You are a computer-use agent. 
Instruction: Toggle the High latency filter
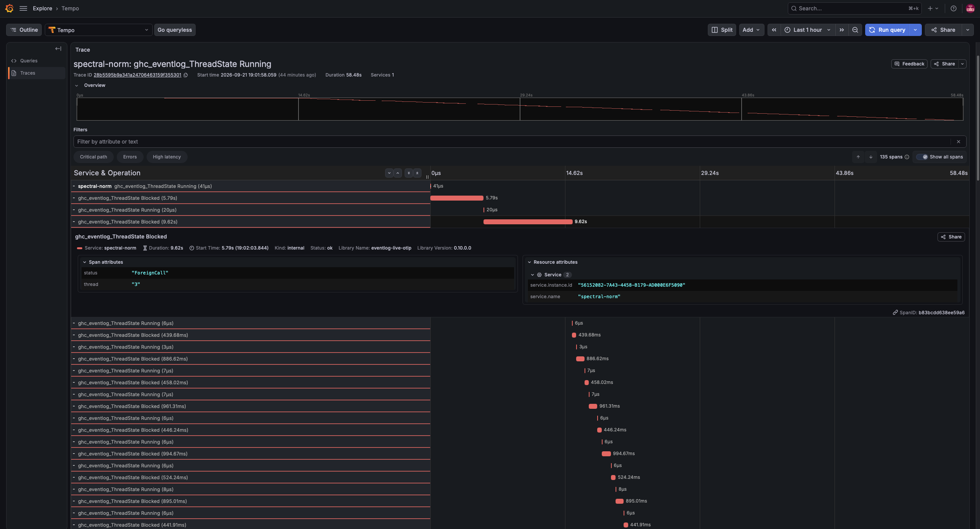(x=167, y=157)
